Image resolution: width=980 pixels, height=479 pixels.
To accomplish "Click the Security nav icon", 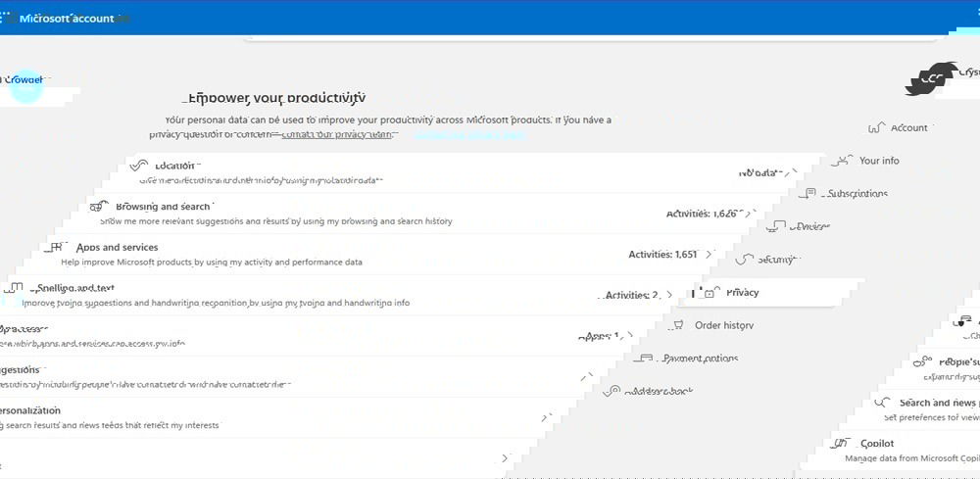I will [x=745, y=260].
